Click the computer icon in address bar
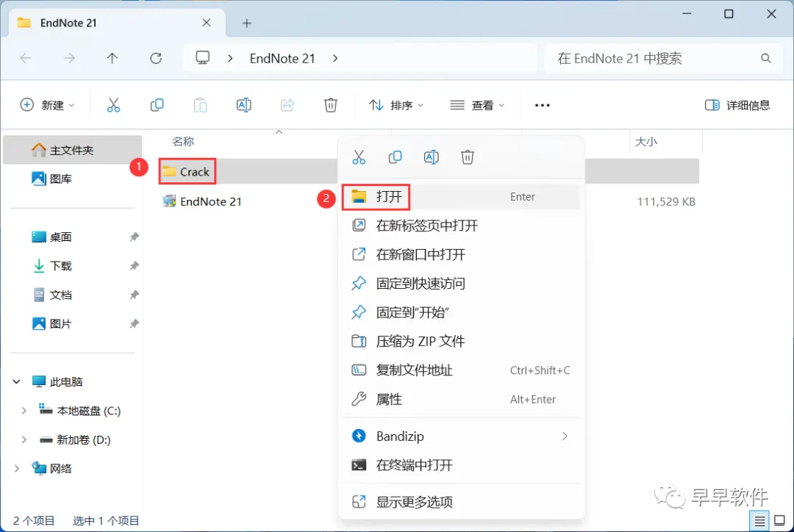 point(203,58)
